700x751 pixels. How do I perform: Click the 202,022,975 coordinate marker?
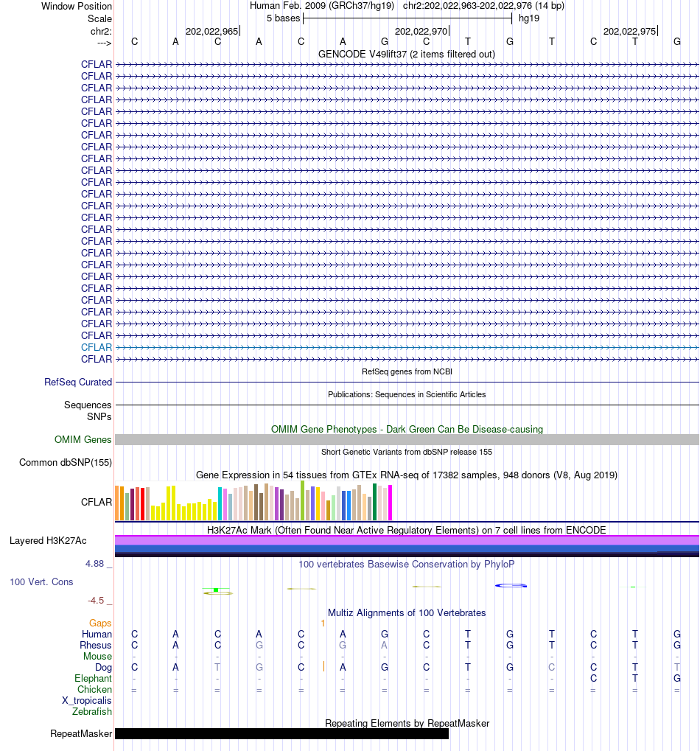[629, 31]
